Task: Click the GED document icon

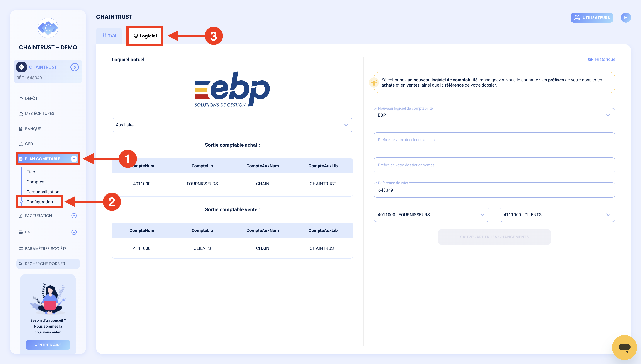Action: tap(20, 144)
